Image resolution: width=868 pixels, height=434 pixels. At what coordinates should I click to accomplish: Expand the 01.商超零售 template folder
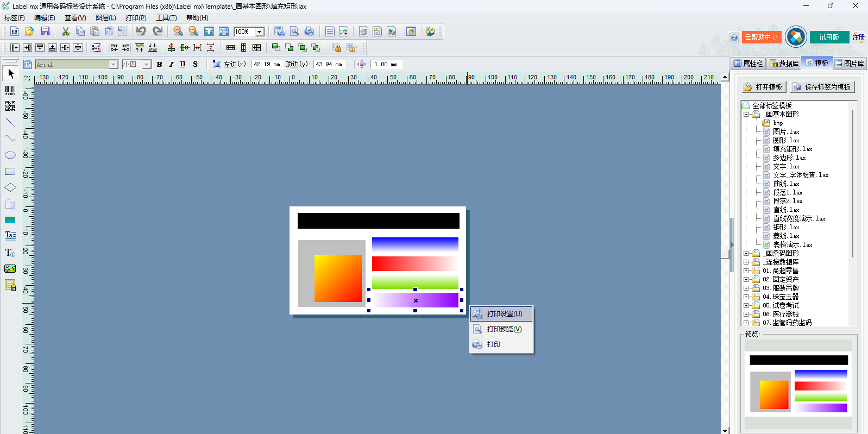coord(746,271)
